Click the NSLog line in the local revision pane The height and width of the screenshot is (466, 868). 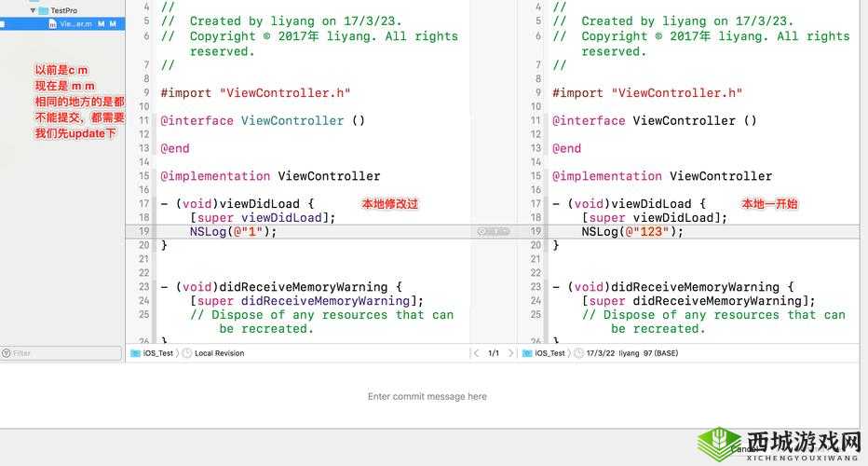click(234, 231)
